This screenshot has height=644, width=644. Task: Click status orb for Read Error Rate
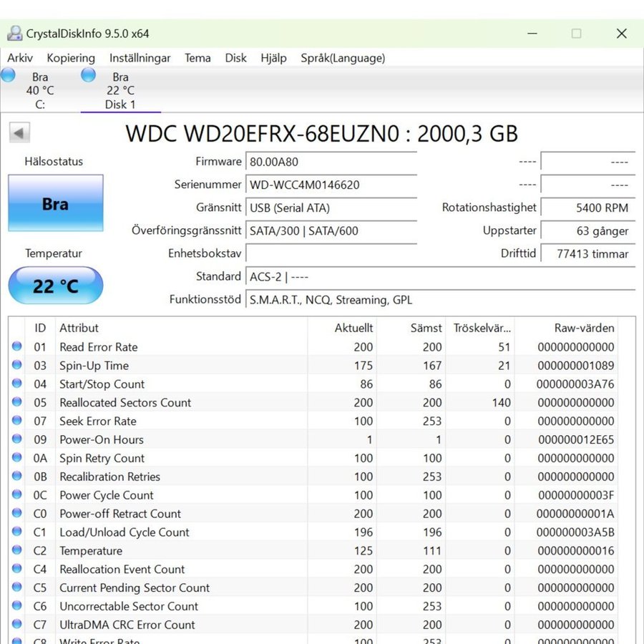[17, 347]
